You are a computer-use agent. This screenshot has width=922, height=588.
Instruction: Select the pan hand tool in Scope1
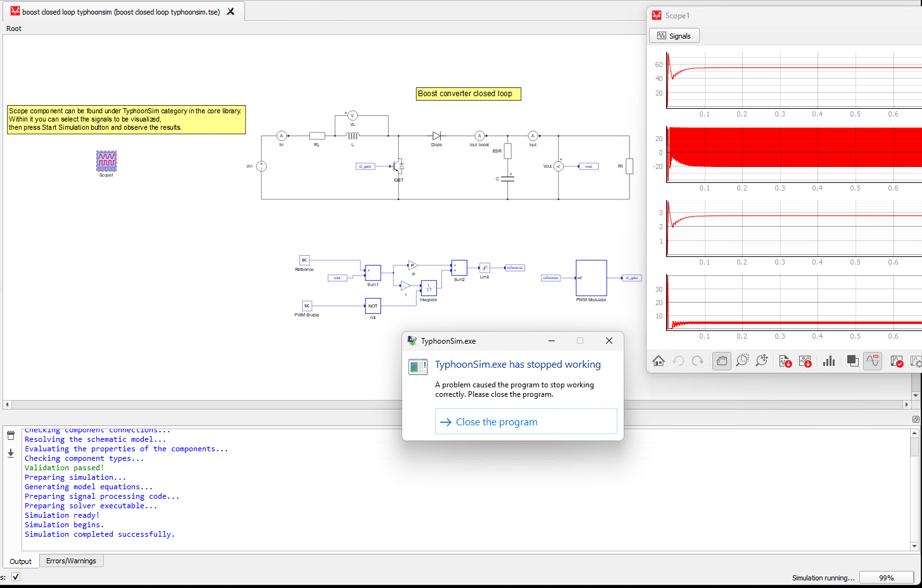pos(722,361)
